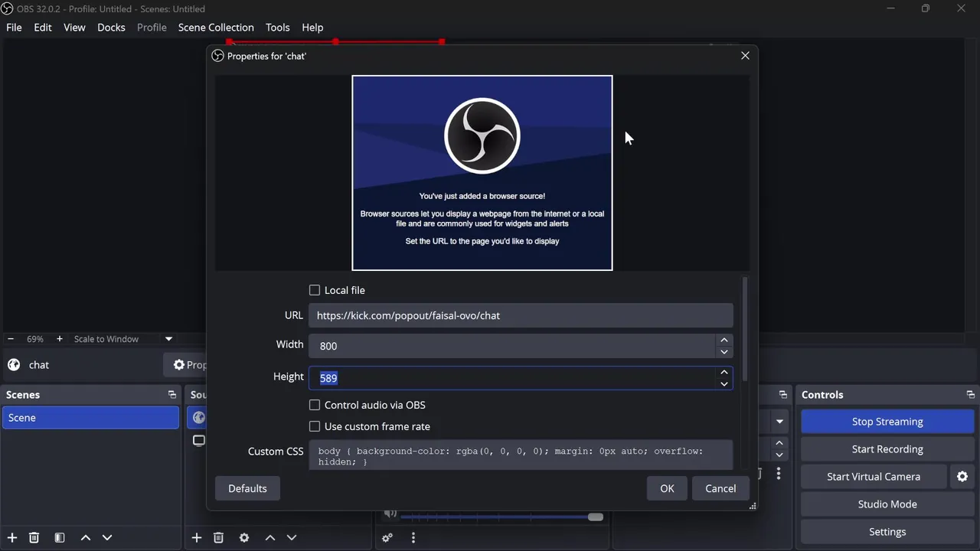Screen dimensions: 980x551
Task: Open the scene transition type dropdown arrow
Action: coord(779,422)
